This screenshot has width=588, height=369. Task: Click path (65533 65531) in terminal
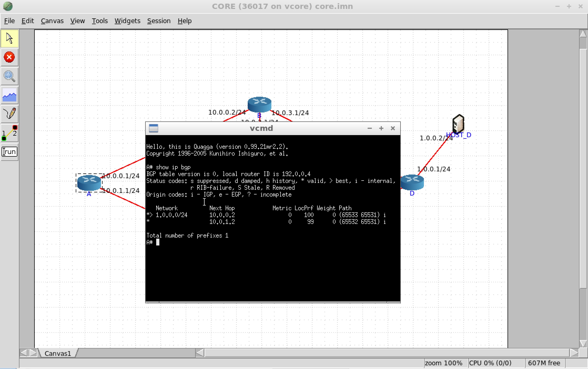click(x=359, y=215)
